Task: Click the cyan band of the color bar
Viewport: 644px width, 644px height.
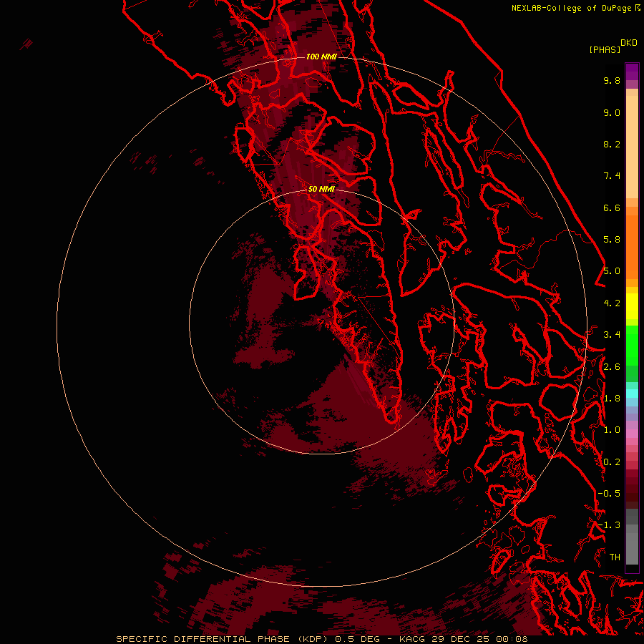Action: [632, 394]
